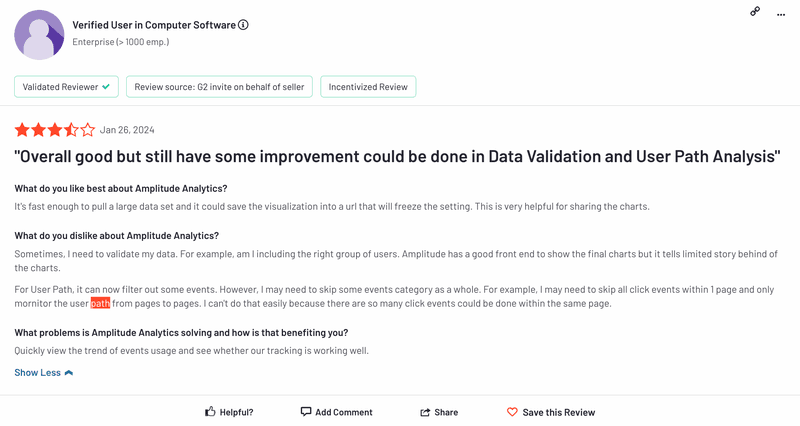Click the Incentivized Review badge
800x426 pixels.
(368, 87)
